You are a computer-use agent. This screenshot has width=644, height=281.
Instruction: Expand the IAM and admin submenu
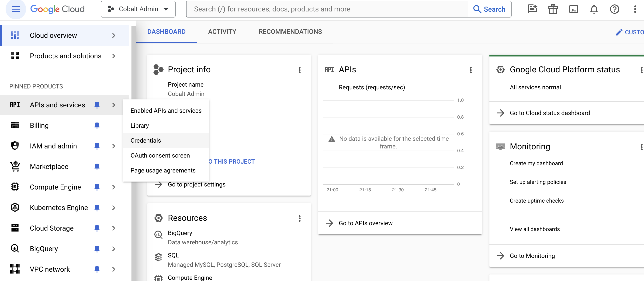point(114,146)
